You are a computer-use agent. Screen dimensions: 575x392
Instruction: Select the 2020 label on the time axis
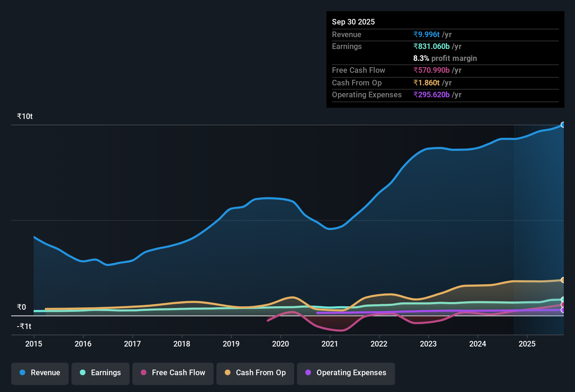click(280, 344)
